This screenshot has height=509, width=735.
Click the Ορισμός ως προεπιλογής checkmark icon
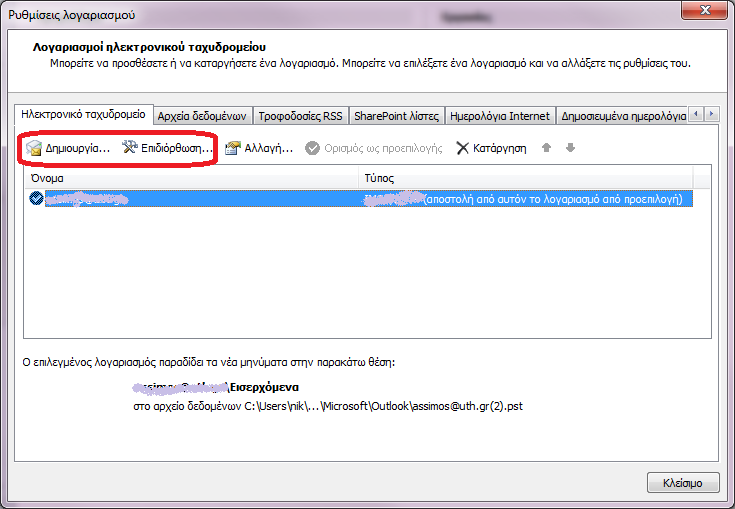pyautogui.click(x=312, y=148)
